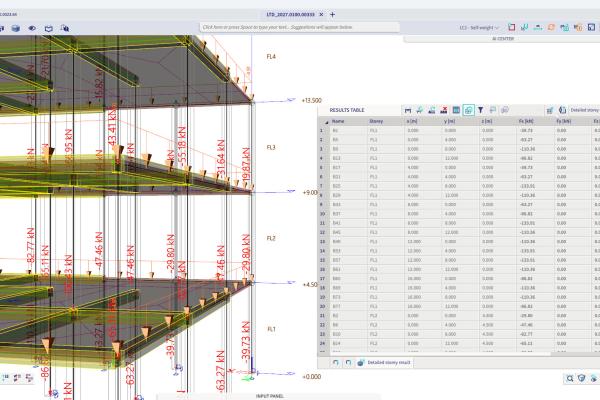This screenshot has width=600, height=400.
Task: Click the FL1 storey label in the viewport
Action: (x=271, y=329)
